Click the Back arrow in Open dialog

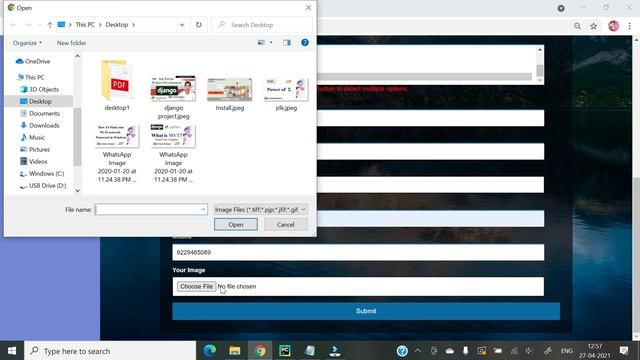tap(13, 25)
